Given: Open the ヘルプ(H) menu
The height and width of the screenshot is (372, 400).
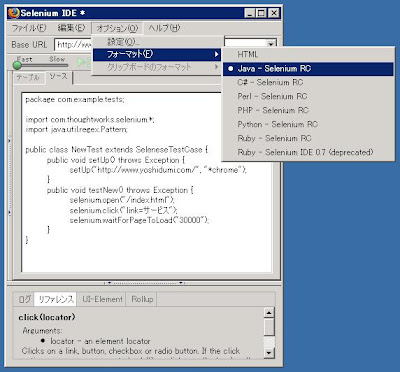Looking at the screenshot, I should [164, 28].
